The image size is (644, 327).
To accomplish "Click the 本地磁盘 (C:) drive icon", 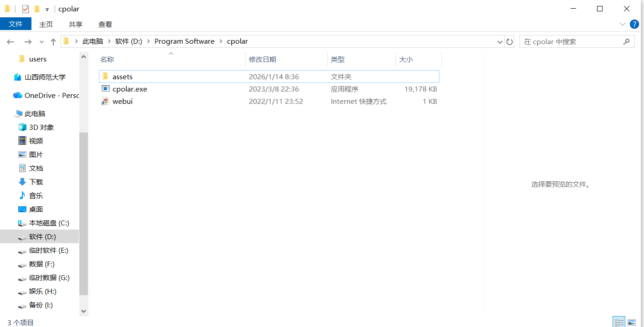I will (x=22, y=223).
